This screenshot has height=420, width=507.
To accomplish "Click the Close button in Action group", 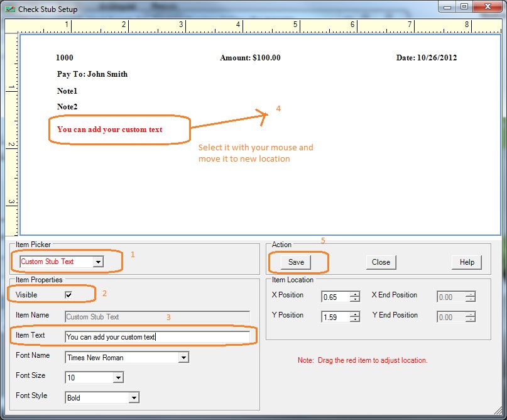I will (381, 262).
